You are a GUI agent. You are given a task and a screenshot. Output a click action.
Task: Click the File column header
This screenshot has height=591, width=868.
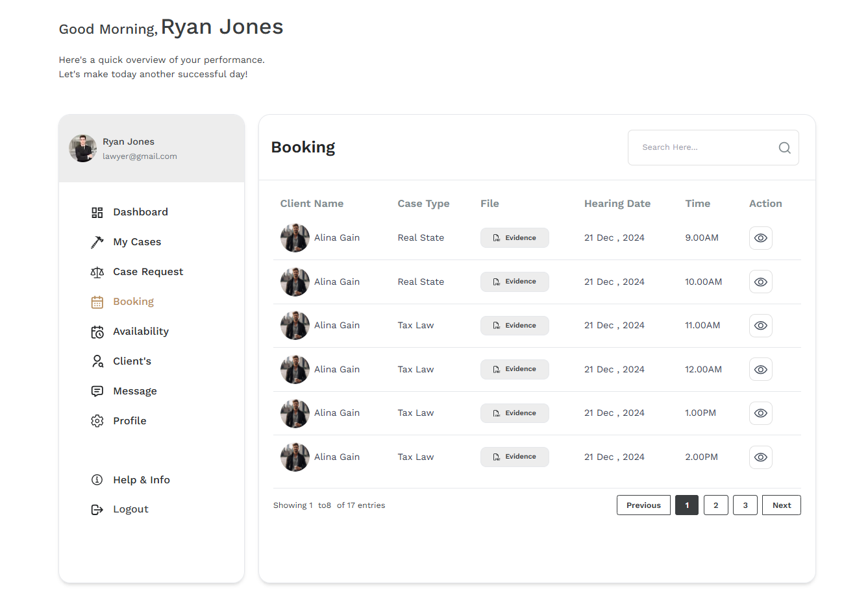click(490, 204)
